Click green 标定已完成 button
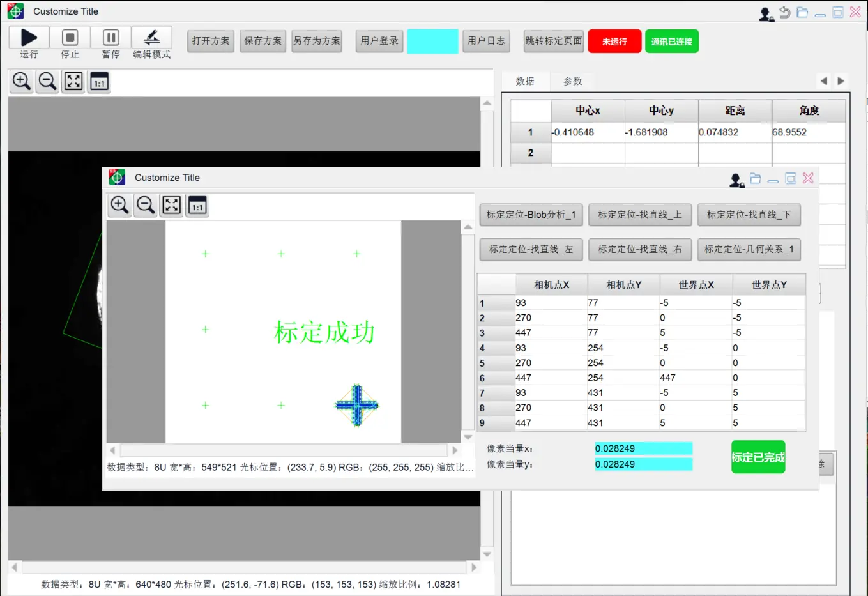The image size is (868, 596). click(x=758, y=457)
